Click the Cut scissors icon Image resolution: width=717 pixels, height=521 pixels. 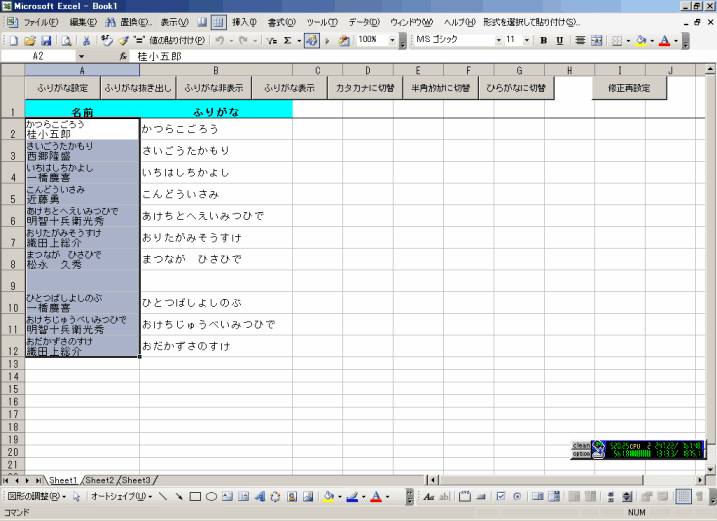(x=86, y=41)
